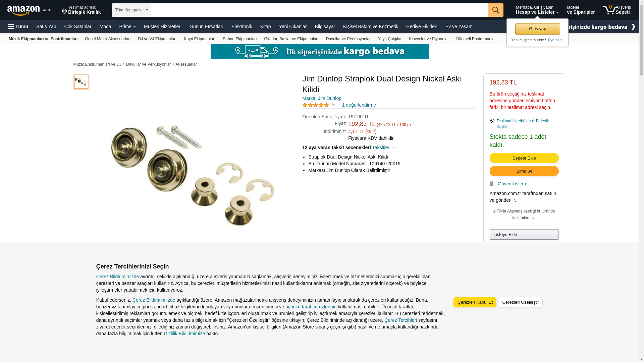This screenshot has height=362, width=644.
Task: Click the kargo bedava truck banner
Action: coord(319,52)
